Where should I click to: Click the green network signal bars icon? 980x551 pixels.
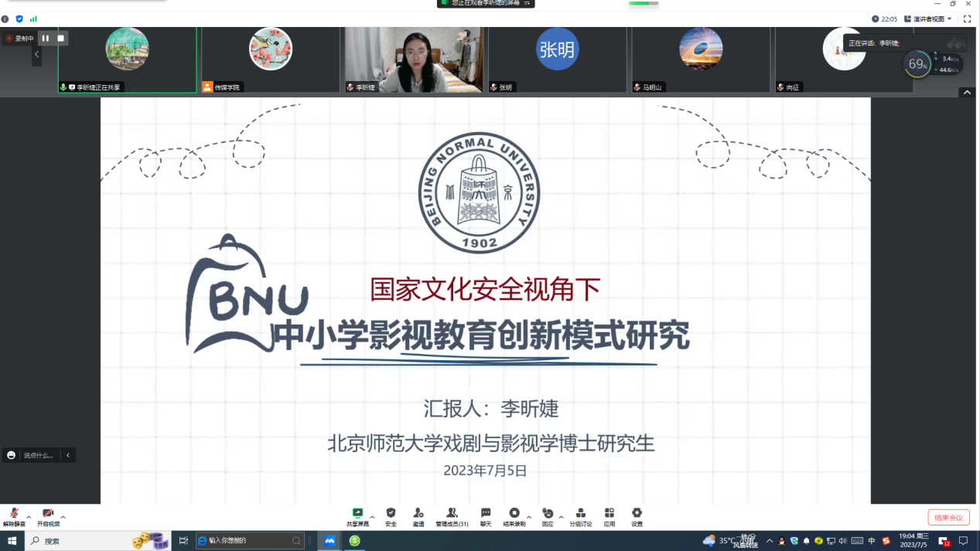point(33,19)
